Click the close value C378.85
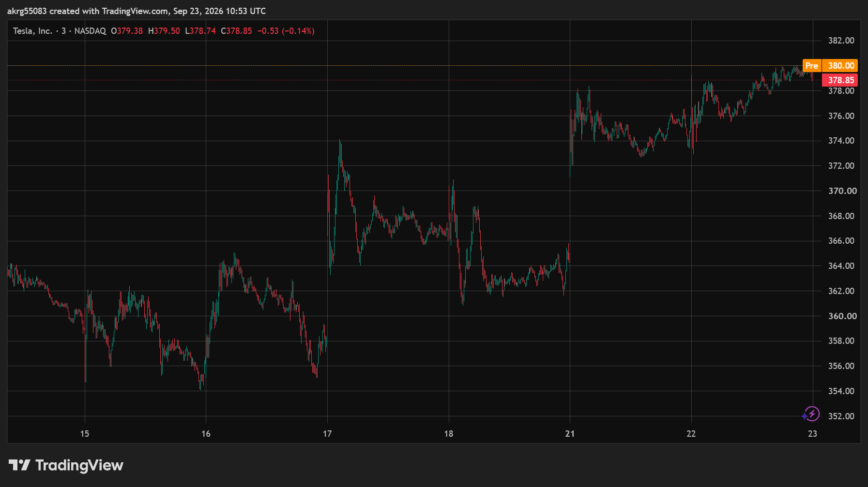This screenshot has width=868, height=487. [x=236, y=31]
